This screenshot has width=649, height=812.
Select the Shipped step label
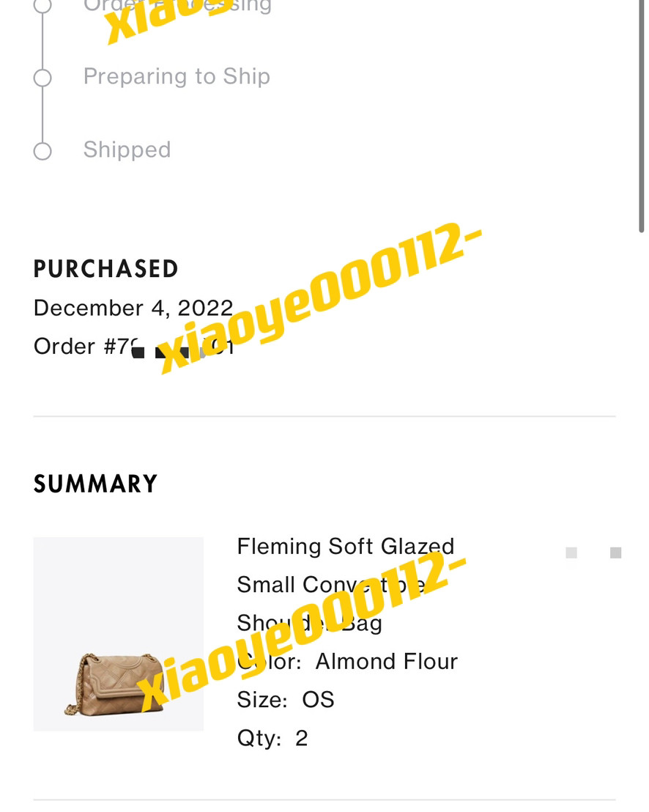127,150
